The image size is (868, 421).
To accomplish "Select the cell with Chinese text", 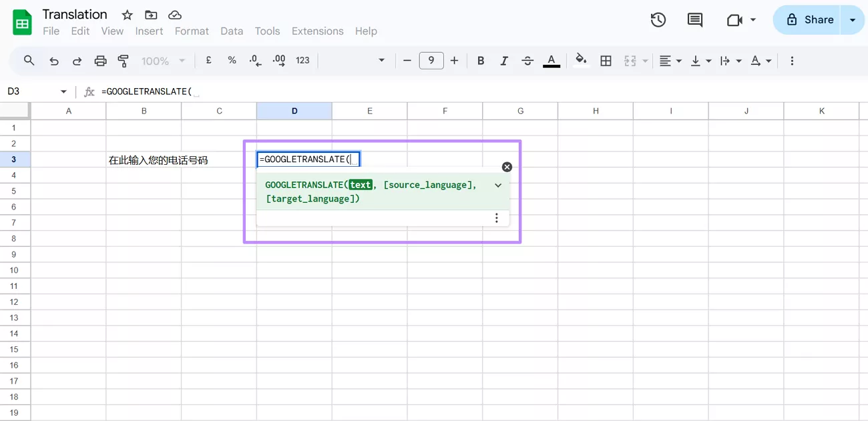I will click(x=144, y=159).
